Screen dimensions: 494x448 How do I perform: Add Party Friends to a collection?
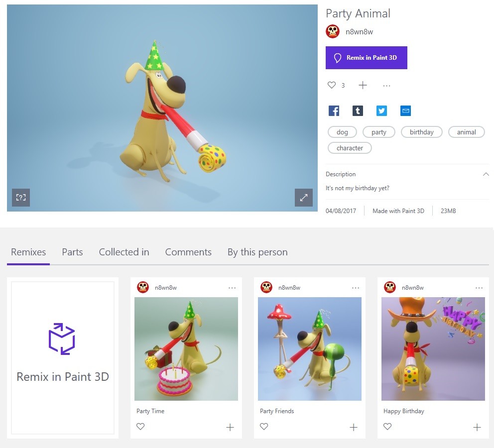point(354,427)
